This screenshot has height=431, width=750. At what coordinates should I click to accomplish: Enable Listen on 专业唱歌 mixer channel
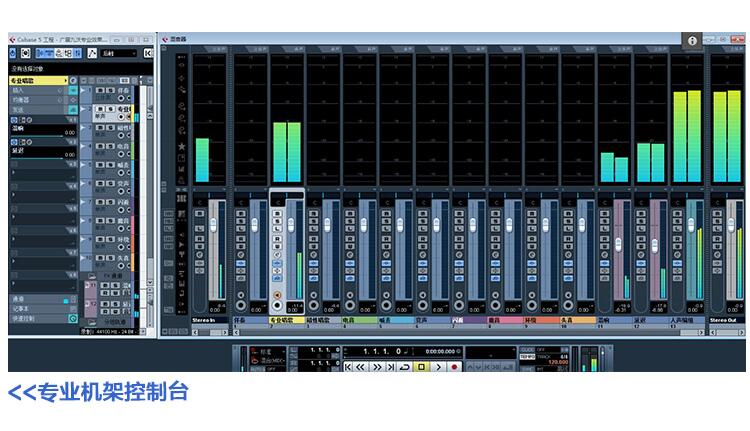[x=277, y=229]
